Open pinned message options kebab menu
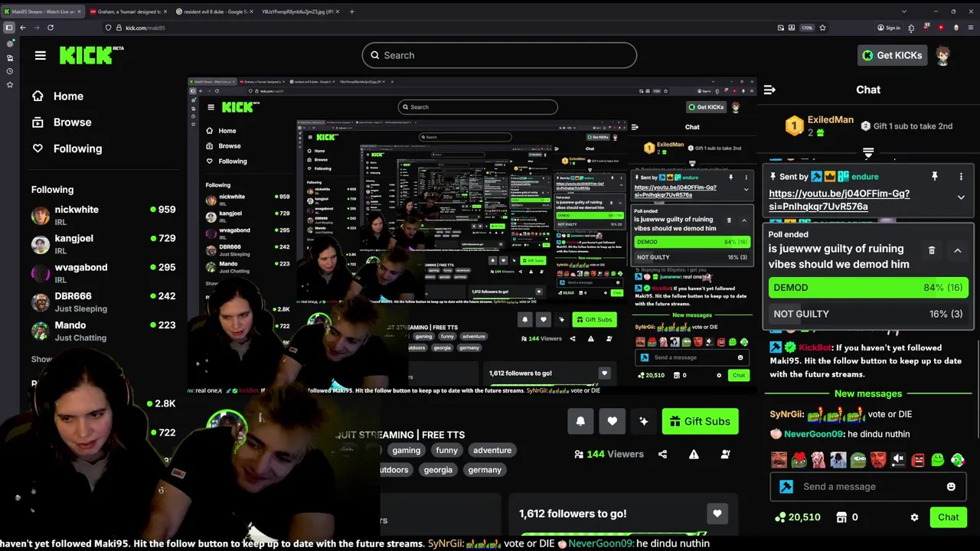 click(961, 177)
